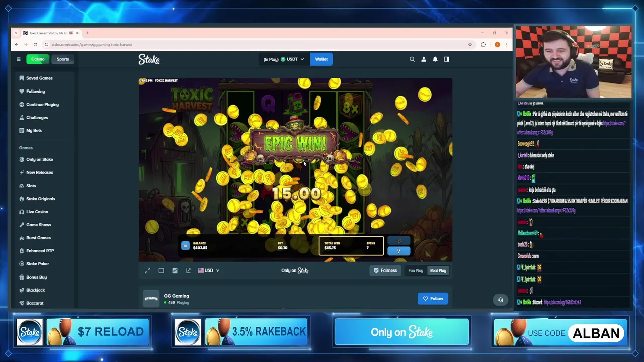Viewport: 644px width, 362px height.
Task: Open a new browser tab
Action: point(87,33)
